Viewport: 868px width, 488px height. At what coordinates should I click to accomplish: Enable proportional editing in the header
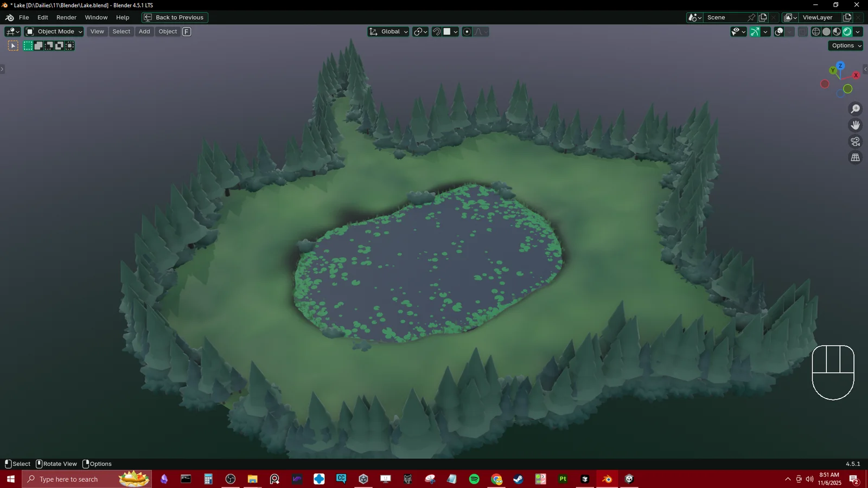point(467,31)
